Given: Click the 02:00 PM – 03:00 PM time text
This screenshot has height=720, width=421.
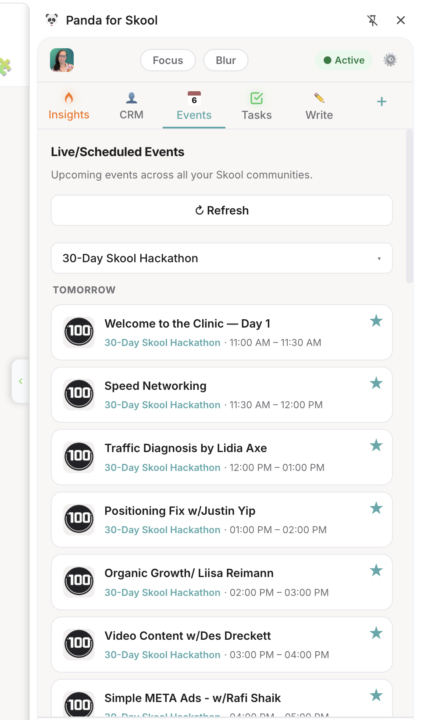Looking at the screenshot, I should 279,592.
